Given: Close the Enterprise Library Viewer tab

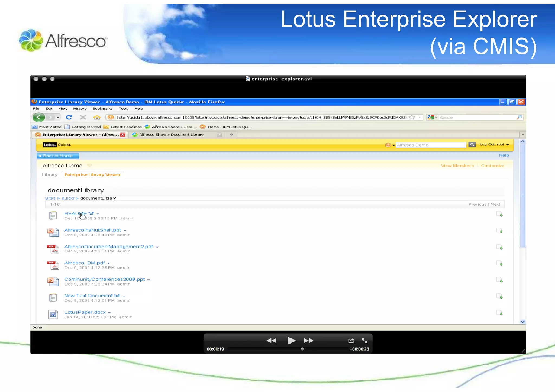Looking at the screenshot, I should tap(123, 135).
